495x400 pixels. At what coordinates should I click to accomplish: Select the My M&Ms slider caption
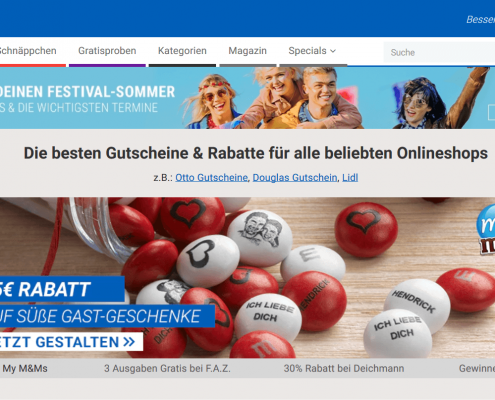point(25,369)
